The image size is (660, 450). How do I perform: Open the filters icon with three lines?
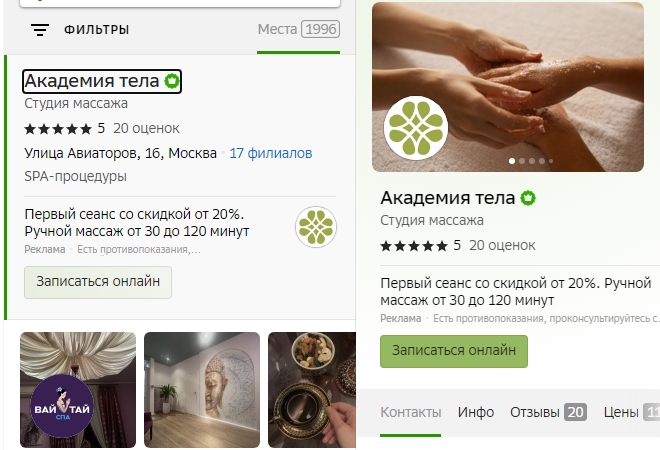point(40,29)
